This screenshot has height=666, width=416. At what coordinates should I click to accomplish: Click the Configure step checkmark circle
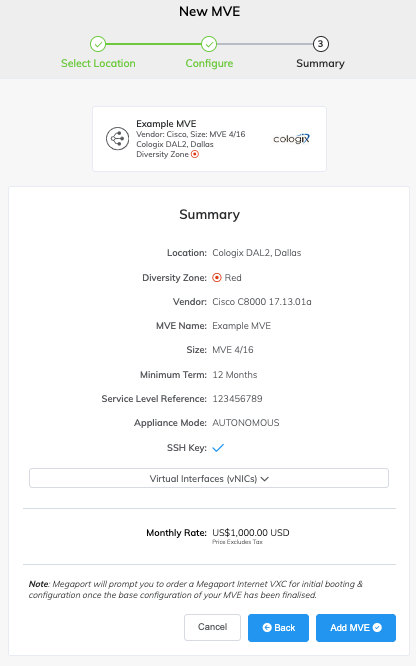209,44
